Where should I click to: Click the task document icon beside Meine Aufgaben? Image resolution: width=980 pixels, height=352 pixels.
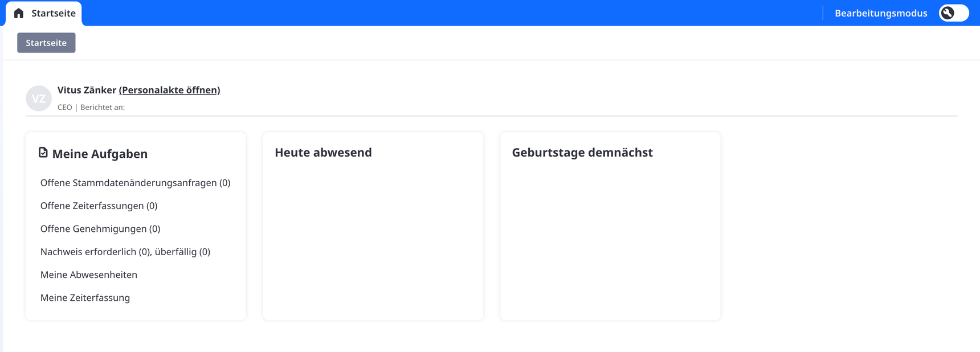pyautogui.click(x=43, y=152)
